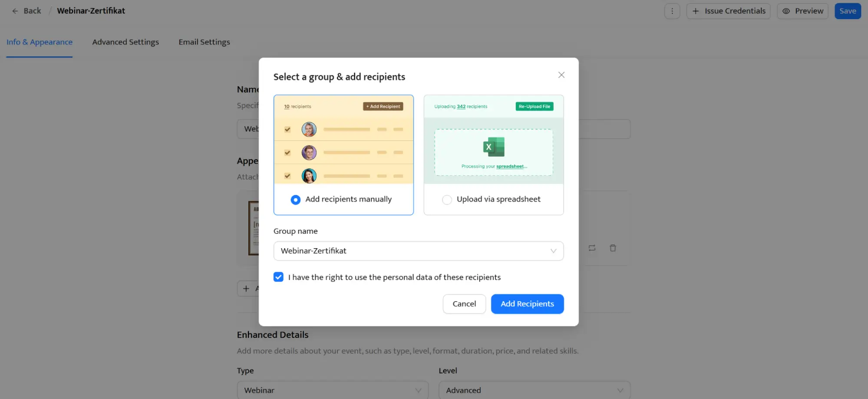Image resolution: width=868 pixels, height=399 pixels.
Task: Click the three-dot more options icon
Action: pos(672,11)
